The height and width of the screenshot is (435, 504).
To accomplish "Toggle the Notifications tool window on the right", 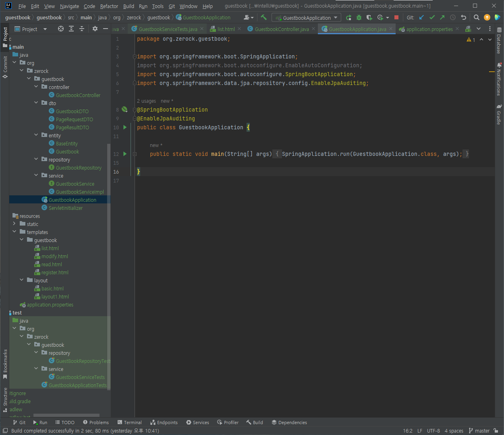I will point(499,79).
